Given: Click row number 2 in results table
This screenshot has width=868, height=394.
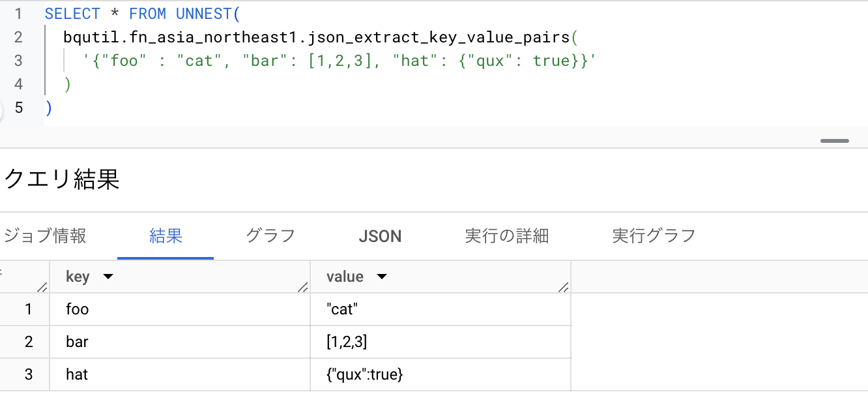Looking at the screenshot, I should pyautogui.click(x=28, y=342).
